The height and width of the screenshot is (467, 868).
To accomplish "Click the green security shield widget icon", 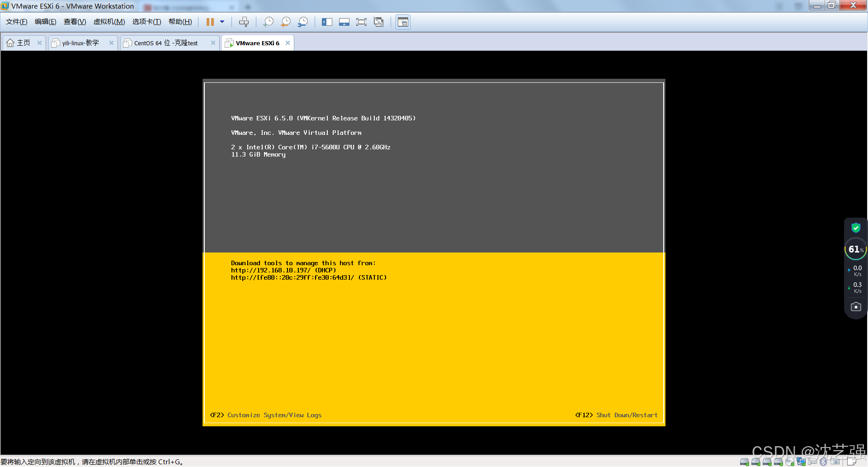I will 856,228.
